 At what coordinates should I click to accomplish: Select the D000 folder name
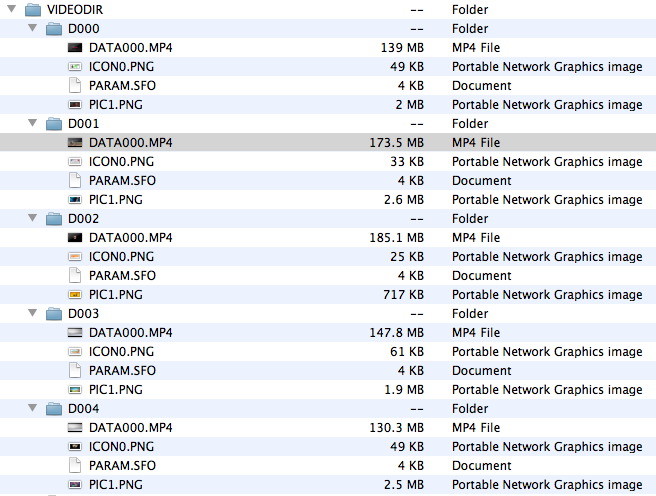84,29
